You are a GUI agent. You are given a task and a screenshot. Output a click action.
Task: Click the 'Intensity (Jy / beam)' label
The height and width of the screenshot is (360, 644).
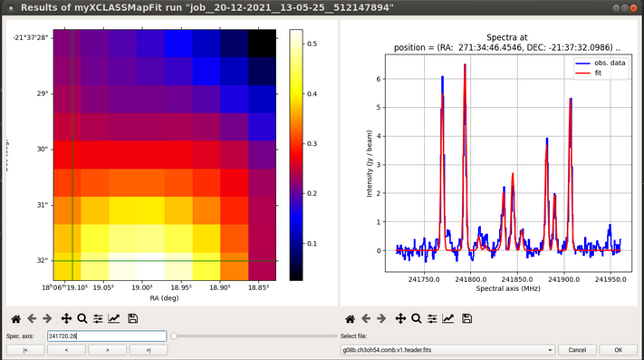(370, 163)
